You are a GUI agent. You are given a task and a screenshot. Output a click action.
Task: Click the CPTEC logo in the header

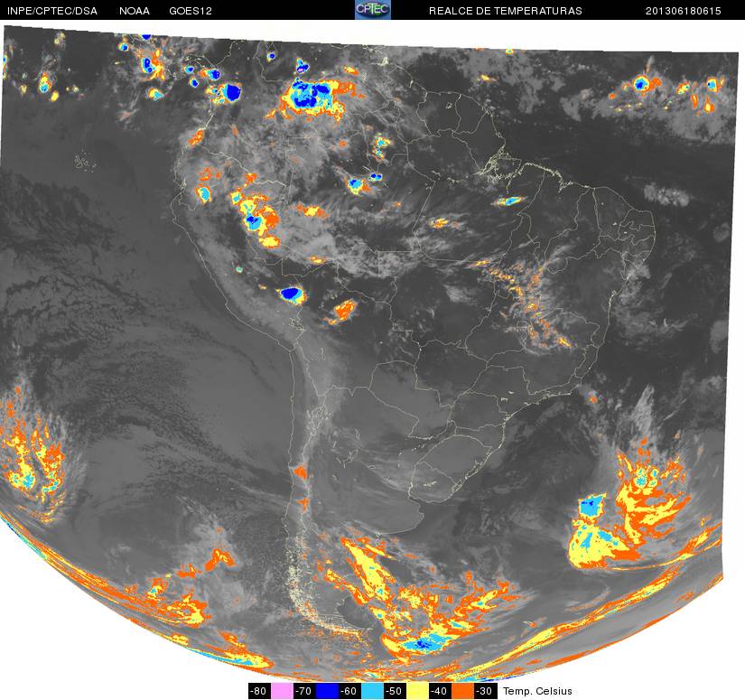point(373,10)
